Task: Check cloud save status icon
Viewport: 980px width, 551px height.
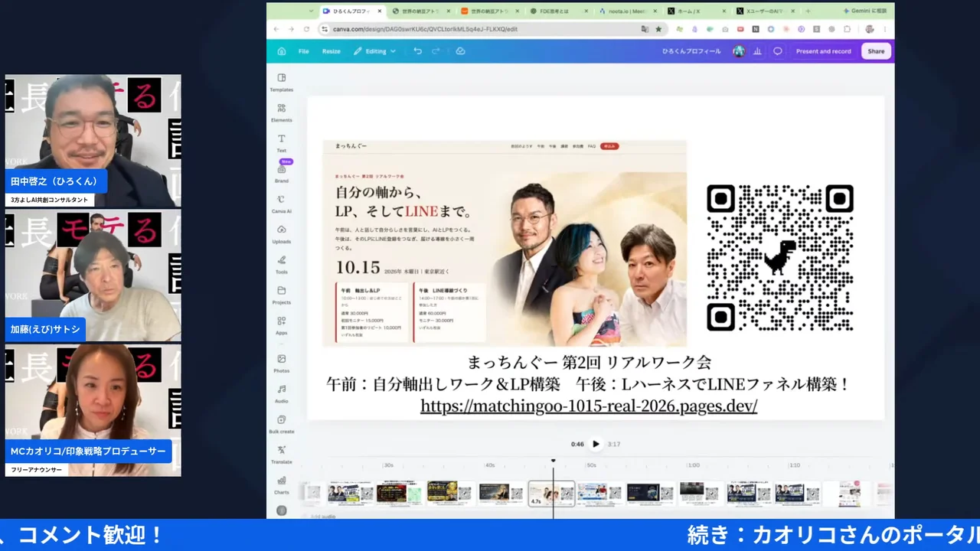Action: click(460, 51)
